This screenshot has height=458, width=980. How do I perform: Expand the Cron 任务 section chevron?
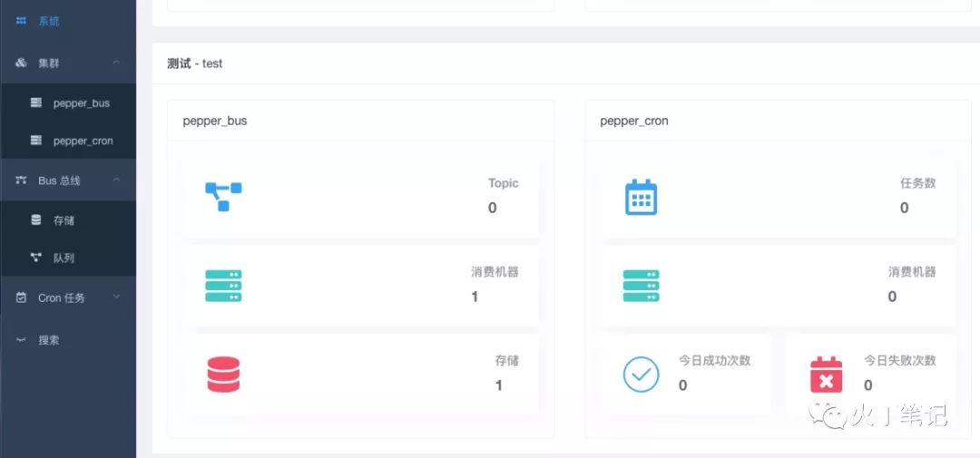(x=116, y=297)
